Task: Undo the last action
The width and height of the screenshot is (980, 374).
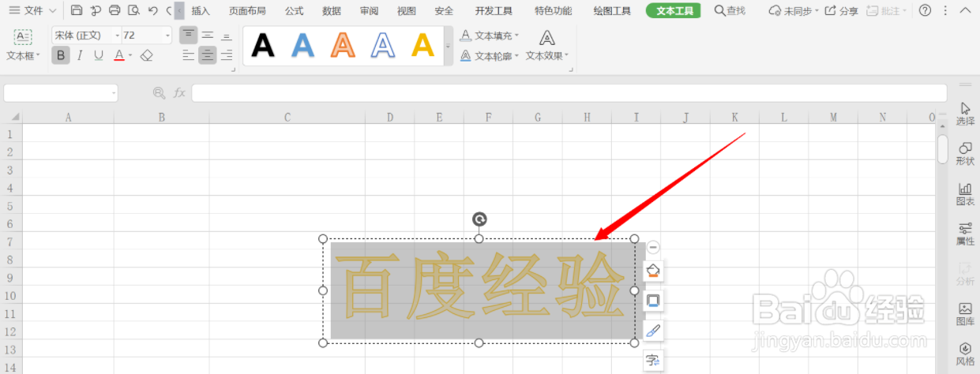Action: point(153,10)
